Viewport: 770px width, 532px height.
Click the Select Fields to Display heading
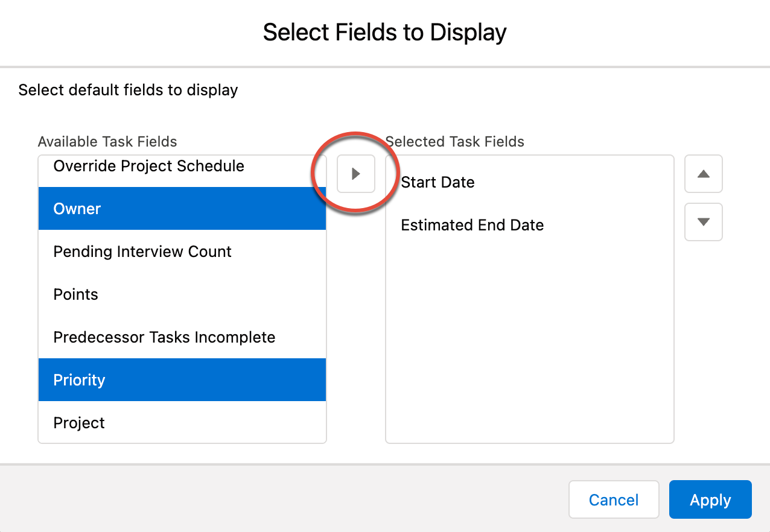tap(385, 32)
